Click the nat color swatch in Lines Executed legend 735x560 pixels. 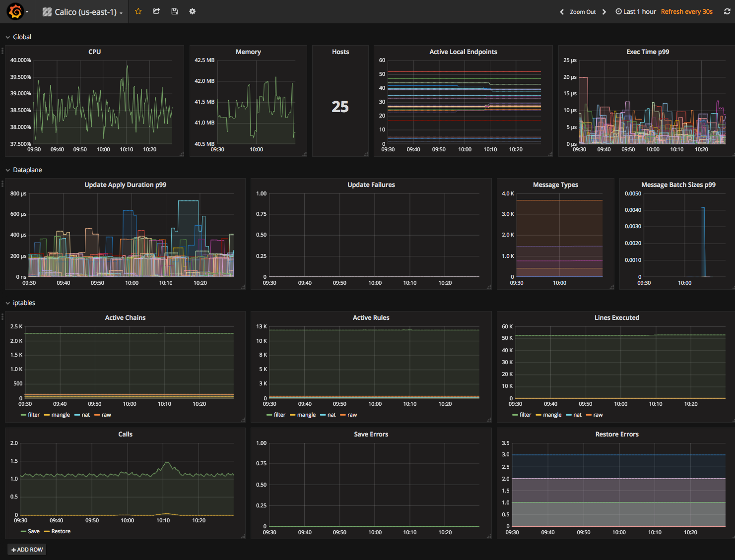click(x=569, y=415)
